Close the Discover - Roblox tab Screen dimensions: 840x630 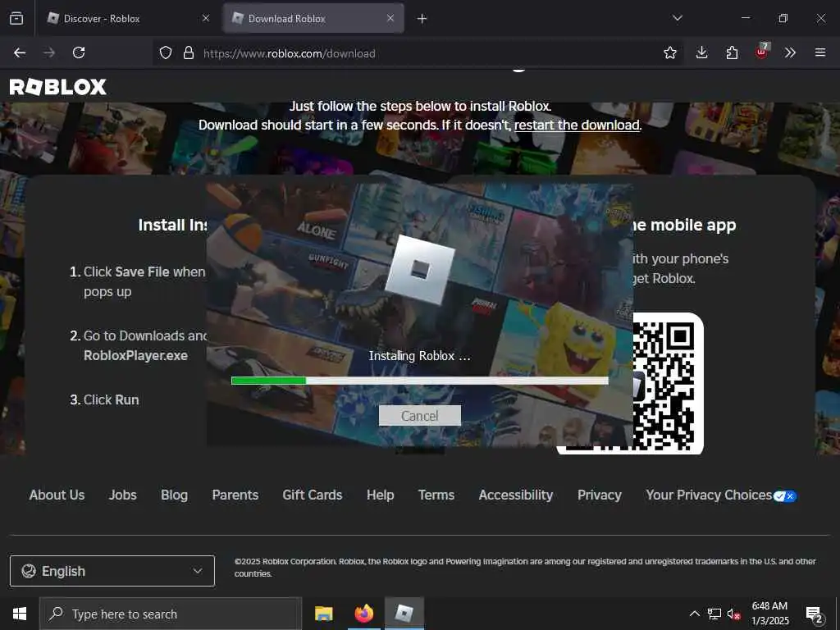206,18
